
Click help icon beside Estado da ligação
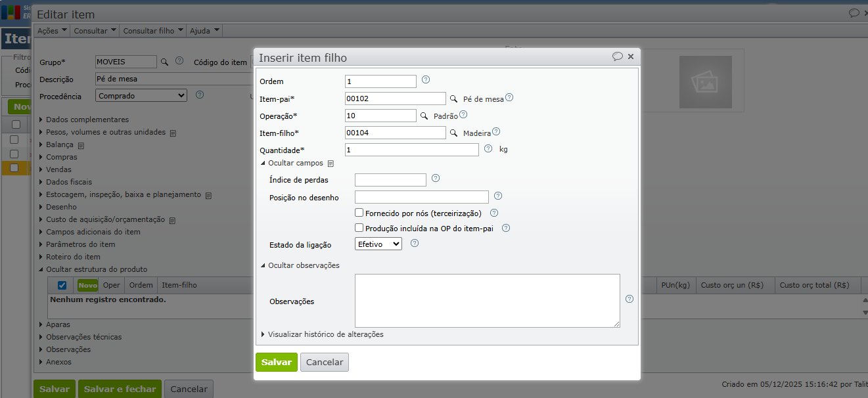[x=415, y=243]
